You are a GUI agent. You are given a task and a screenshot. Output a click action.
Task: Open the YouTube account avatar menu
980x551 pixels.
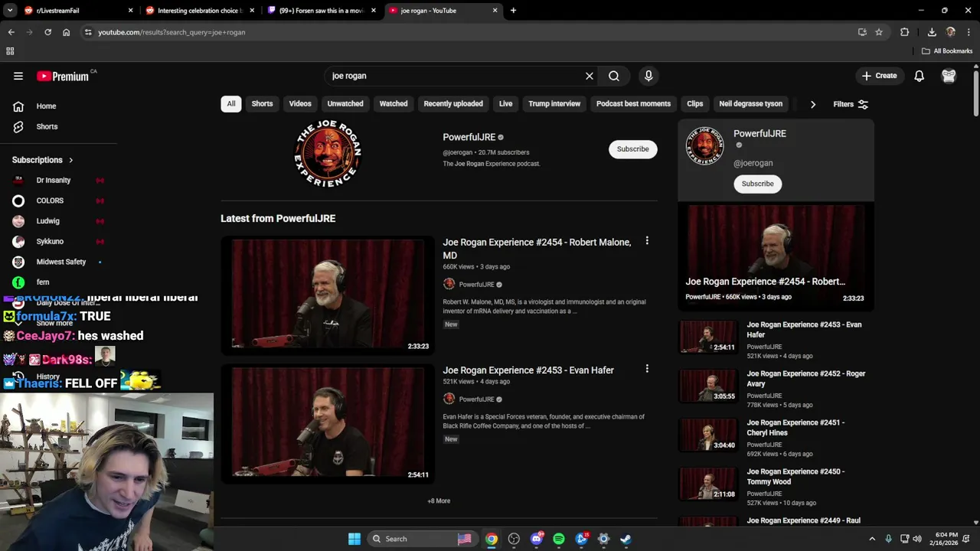949,76
